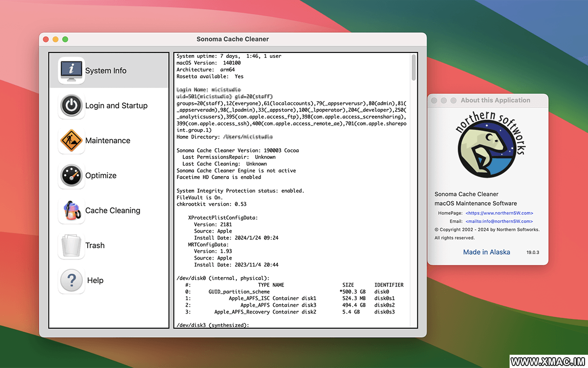This screenshot has width=588, height=368.
Task: Click the Cache Cleaning bucket icon
Action: 72,210
